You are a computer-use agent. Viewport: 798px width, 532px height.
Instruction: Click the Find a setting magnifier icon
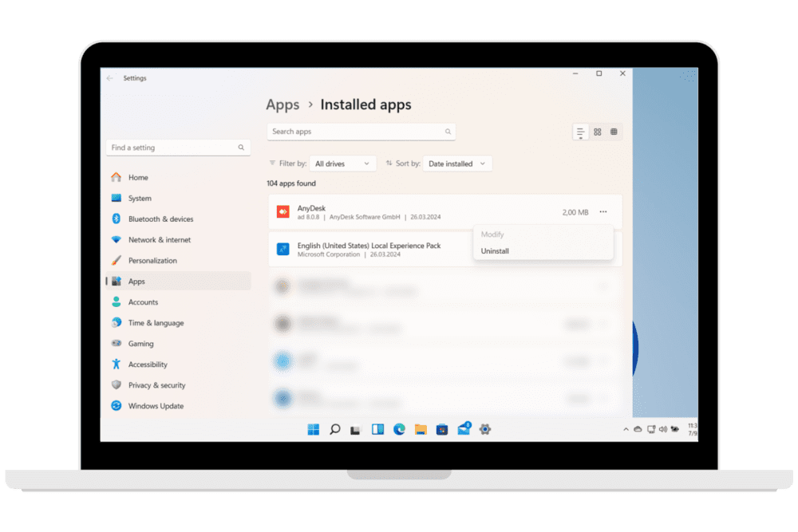click(x=241, y=148)
